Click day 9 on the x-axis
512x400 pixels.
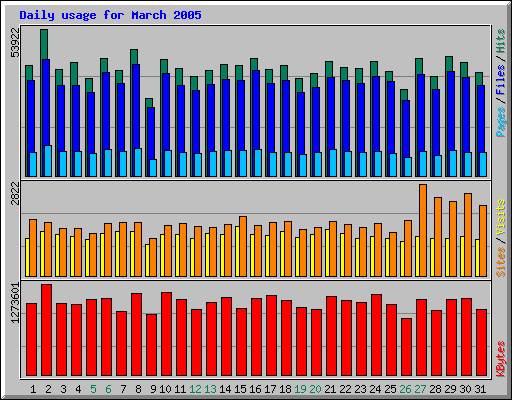tap(153, 389)
